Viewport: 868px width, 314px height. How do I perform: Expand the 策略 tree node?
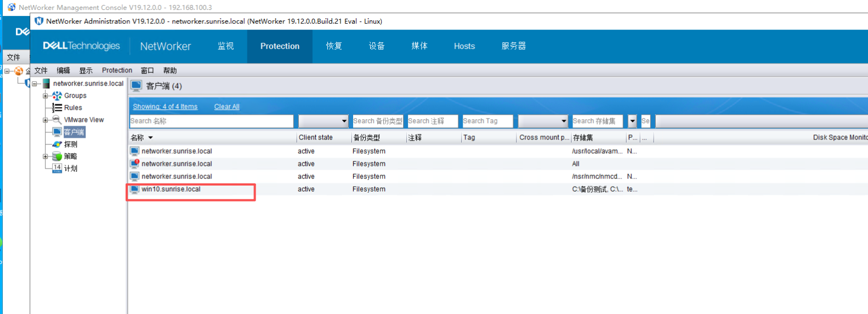(46, 156)
